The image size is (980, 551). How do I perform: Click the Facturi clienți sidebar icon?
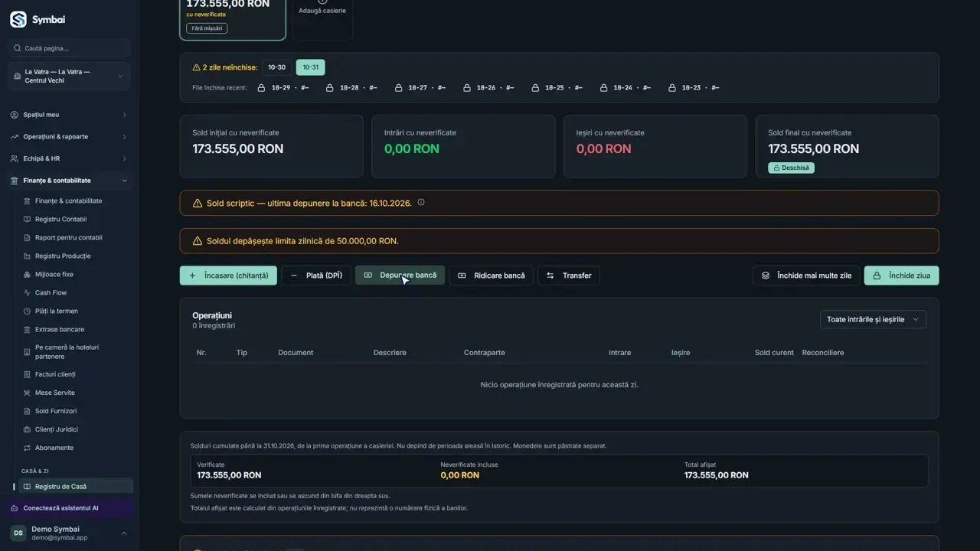28,374
